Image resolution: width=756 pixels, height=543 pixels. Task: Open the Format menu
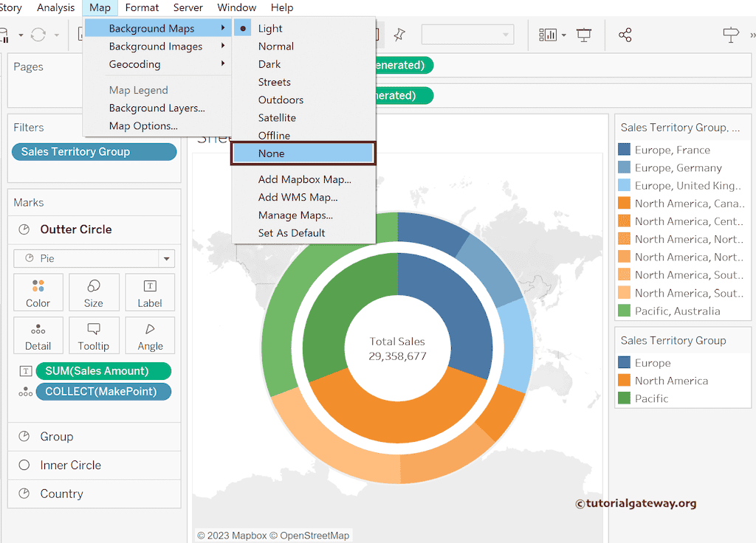(x=142, y=7)
